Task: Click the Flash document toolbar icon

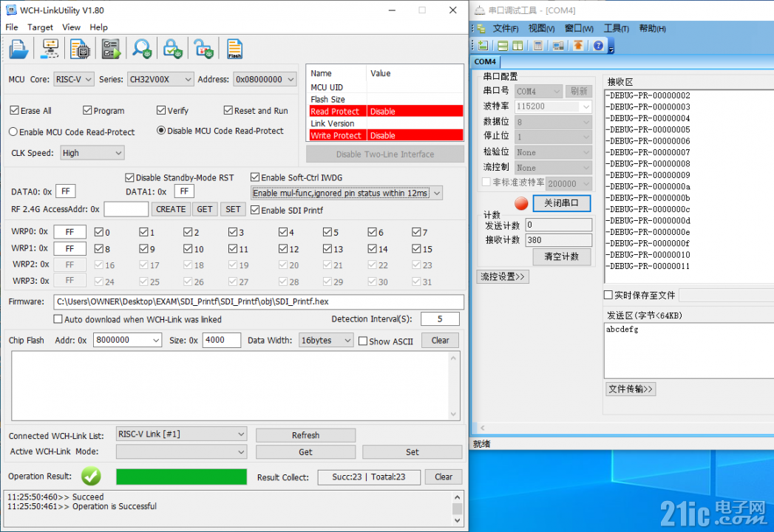Action: coord(234,49)
